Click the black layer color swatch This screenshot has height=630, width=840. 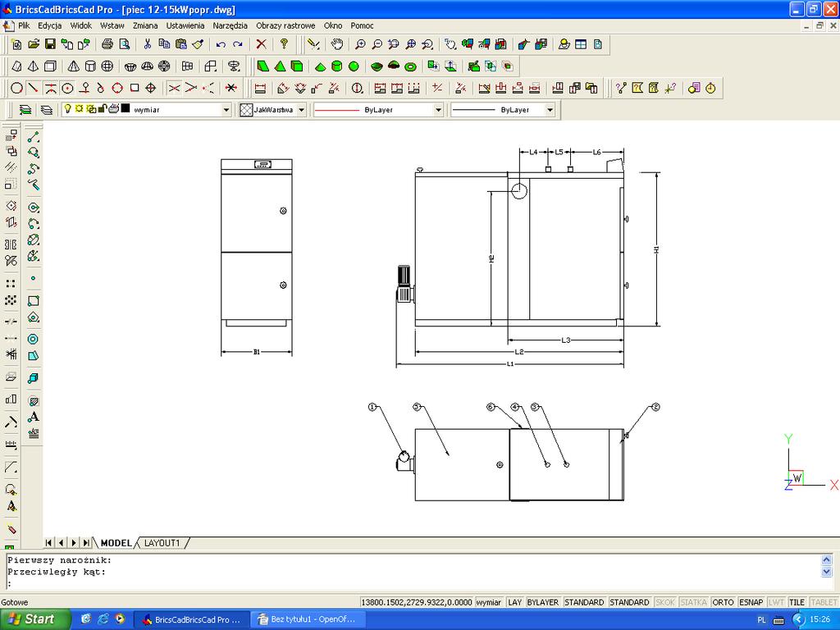126,108
